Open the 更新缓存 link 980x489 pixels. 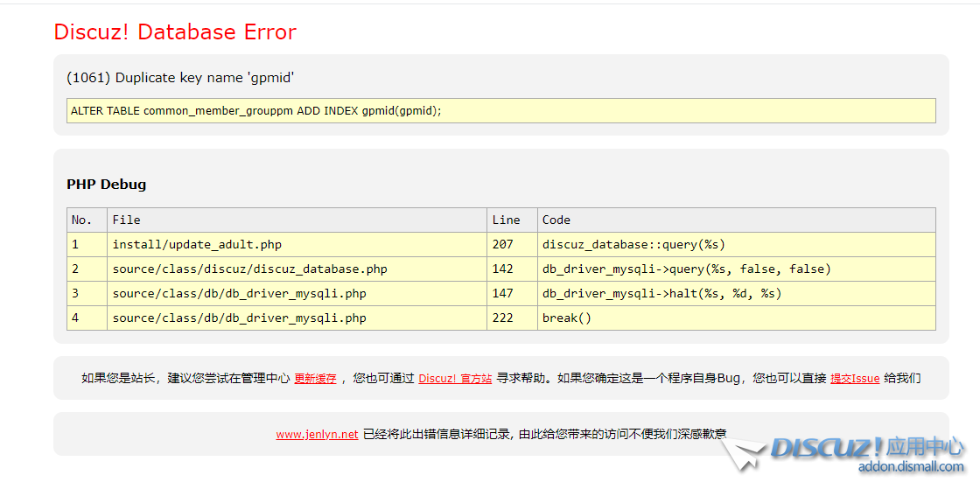point(315,379)
